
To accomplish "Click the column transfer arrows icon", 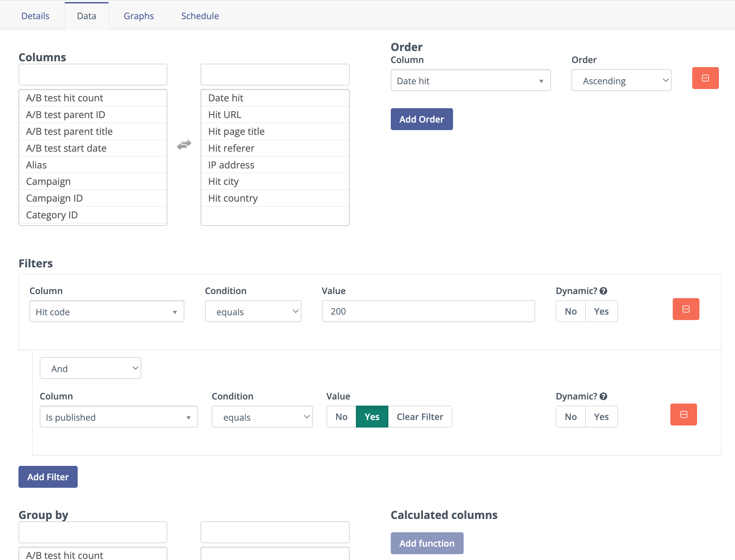I will (x=184, y=144).
